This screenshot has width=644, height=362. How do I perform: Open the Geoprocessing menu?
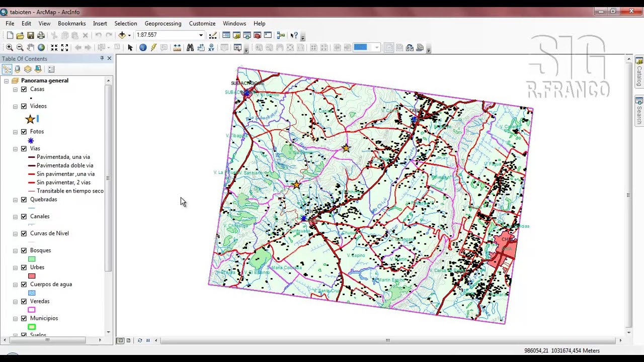pyautogui.click(x=163, y=24)
